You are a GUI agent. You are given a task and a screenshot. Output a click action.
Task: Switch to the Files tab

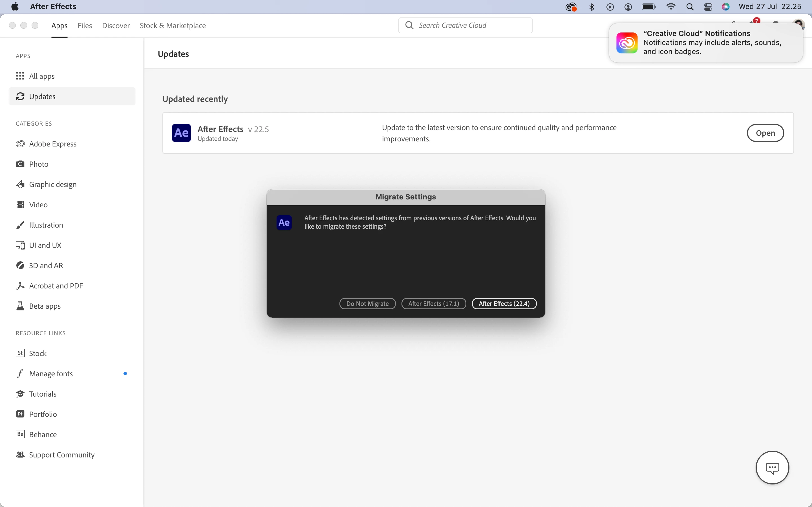(x=85, y=25)
